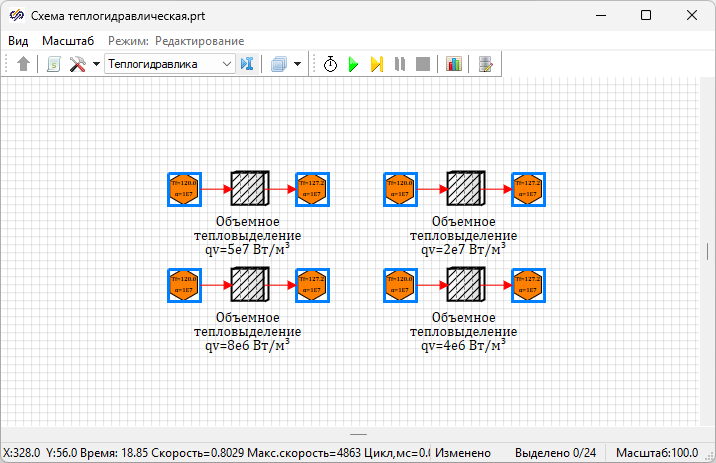The height and width of the screenshot is (463, 716).
Task: Open the bar chart graphs icon
Action: coord(454,64)
